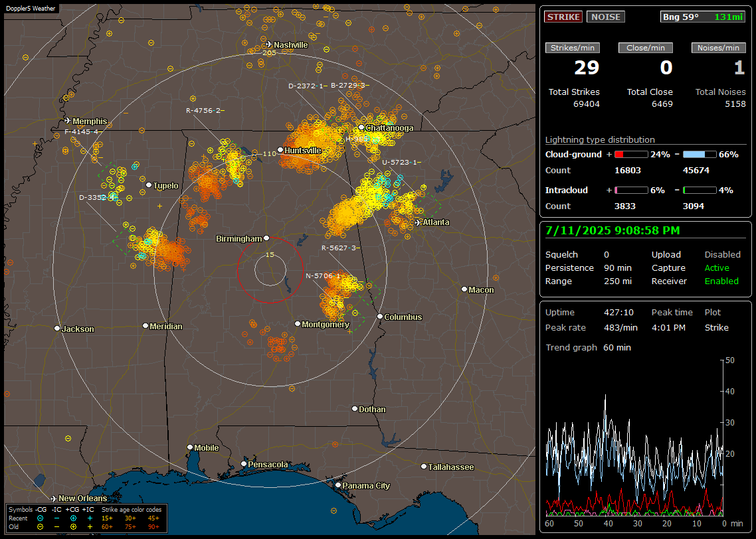Image resolution: width=756 pixels, height=539 pixels.
Task: Select the Chattanooga city marker dot
Action: click(361, 127)
